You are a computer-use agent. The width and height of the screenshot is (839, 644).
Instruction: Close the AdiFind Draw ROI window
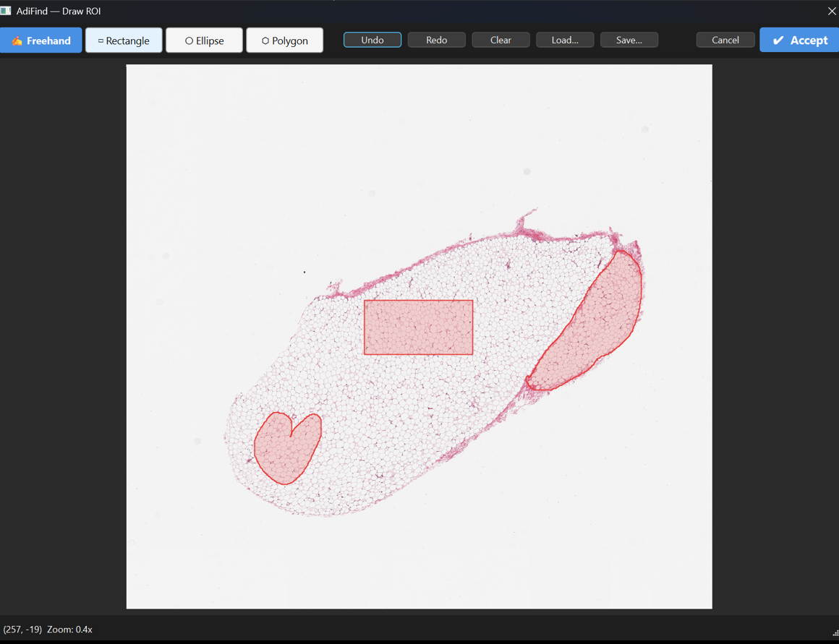832,11
